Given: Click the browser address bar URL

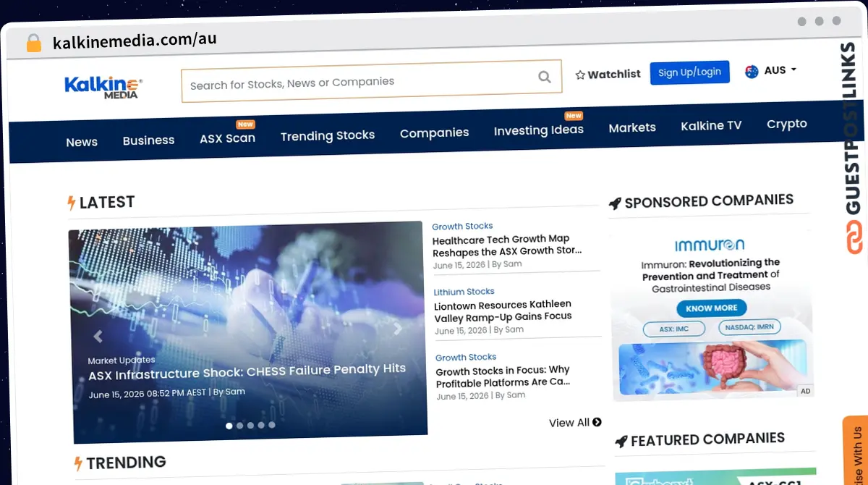Looking at the screenshot, I should pos(135,41).
